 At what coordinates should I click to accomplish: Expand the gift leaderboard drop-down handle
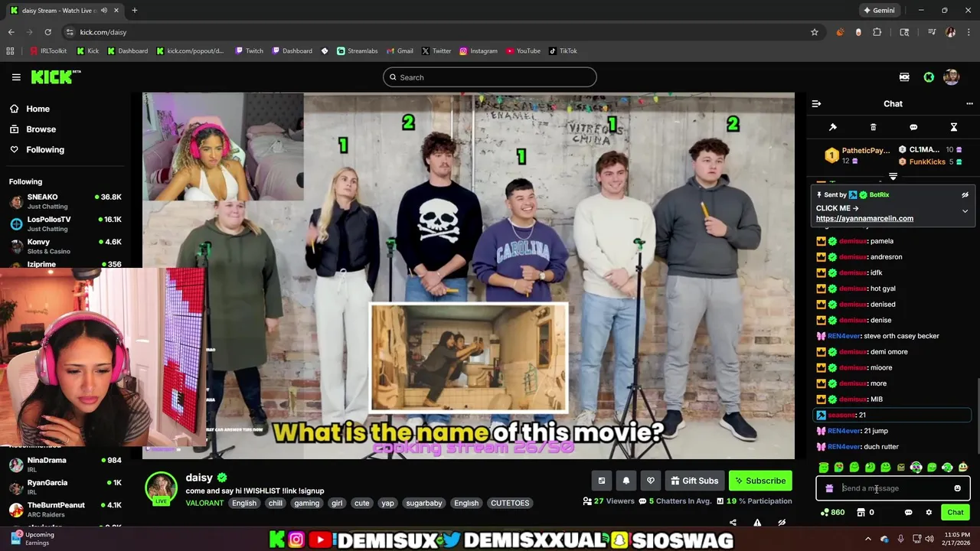coord(893,177)
